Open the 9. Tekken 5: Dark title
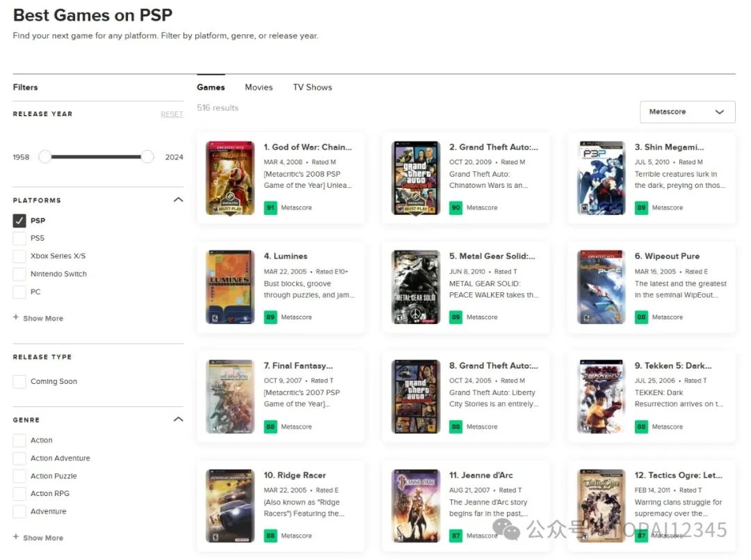This screenshot has width=751, height=560. click(673, 365)
